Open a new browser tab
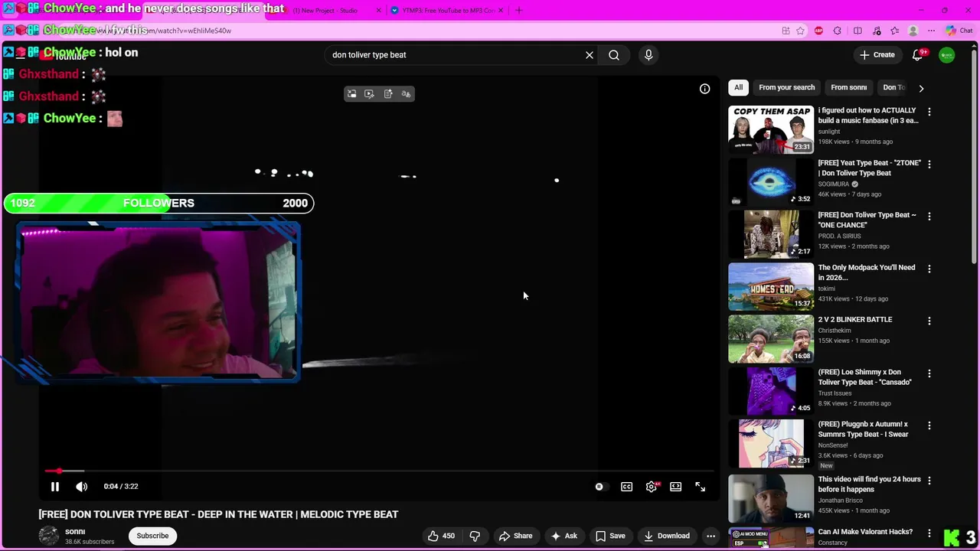 tap(519, 11)
